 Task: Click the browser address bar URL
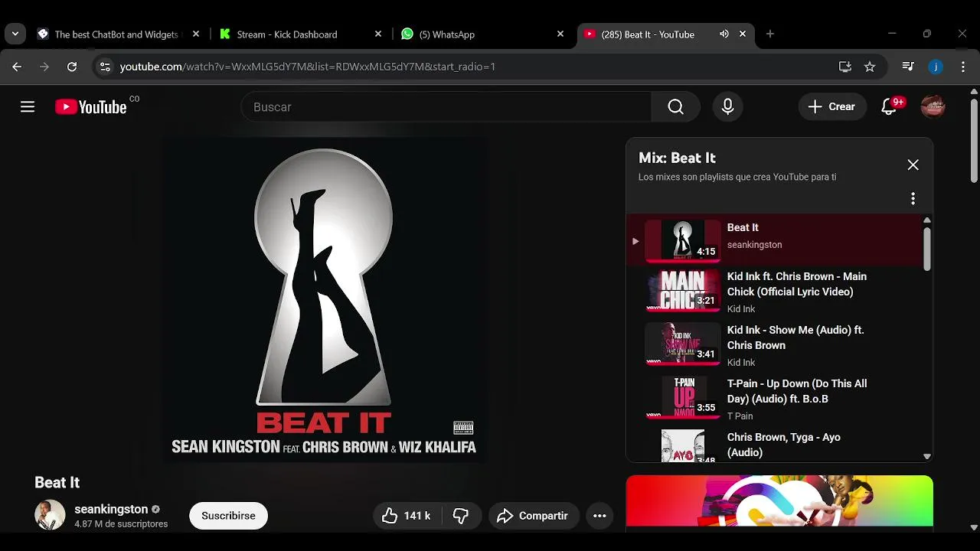pos(308,67)
